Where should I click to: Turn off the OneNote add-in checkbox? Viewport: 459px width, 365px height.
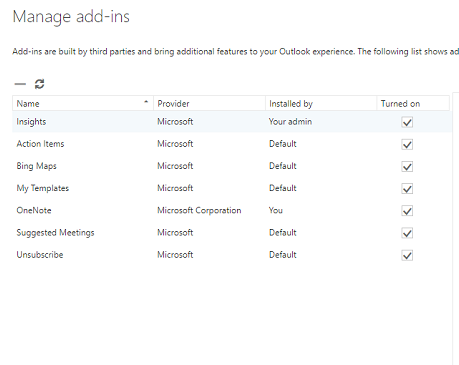coord(407,211)
